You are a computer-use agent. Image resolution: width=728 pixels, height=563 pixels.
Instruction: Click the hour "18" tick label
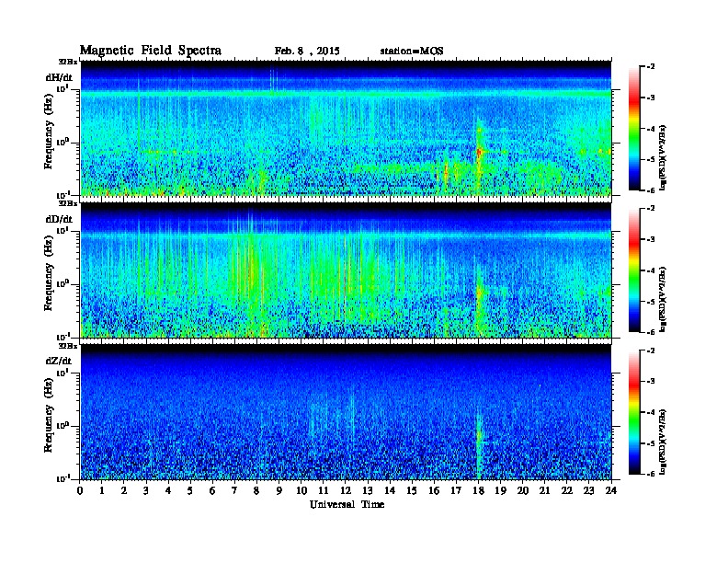(x=478, y=491)
